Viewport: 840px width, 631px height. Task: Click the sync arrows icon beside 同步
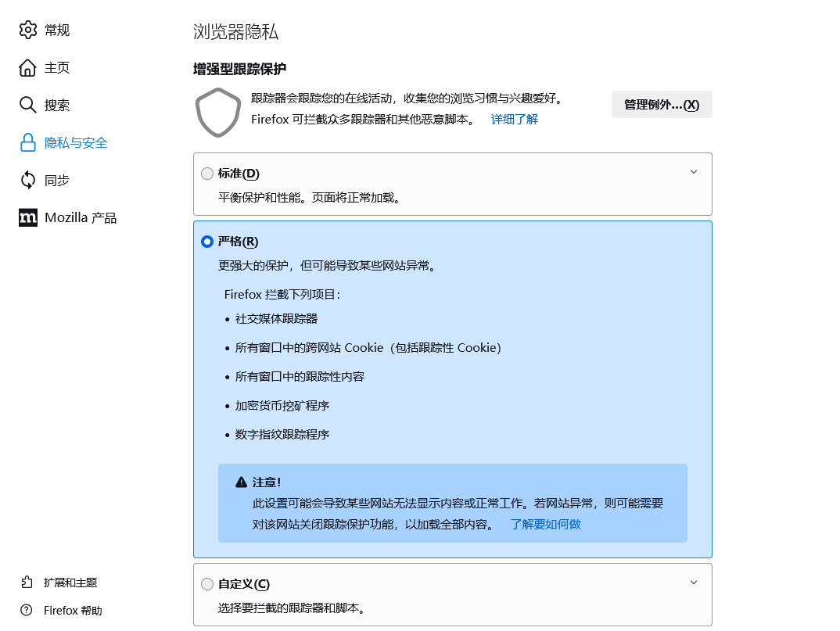pos(28,180)
